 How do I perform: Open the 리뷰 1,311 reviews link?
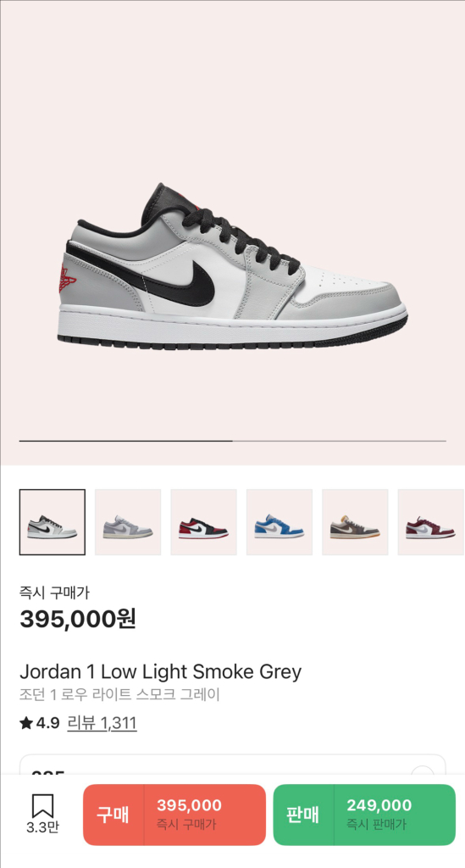pyautogui.click(x=102, y=723)
